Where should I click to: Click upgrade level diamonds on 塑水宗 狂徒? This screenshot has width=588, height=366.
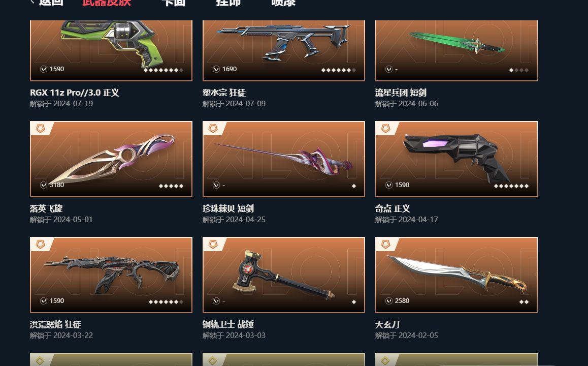tap(338, 70)
